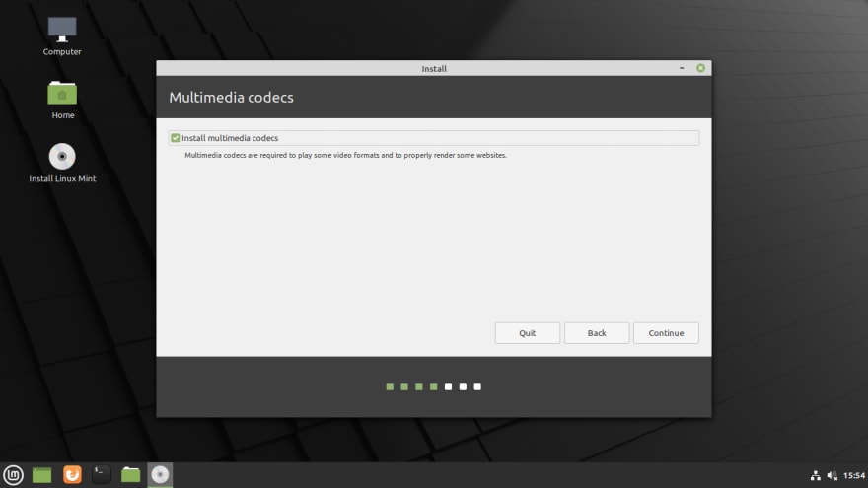Screen dimensions: 868x488
Task: Click the Install multimedia codecs label
Action: [230, 138]
